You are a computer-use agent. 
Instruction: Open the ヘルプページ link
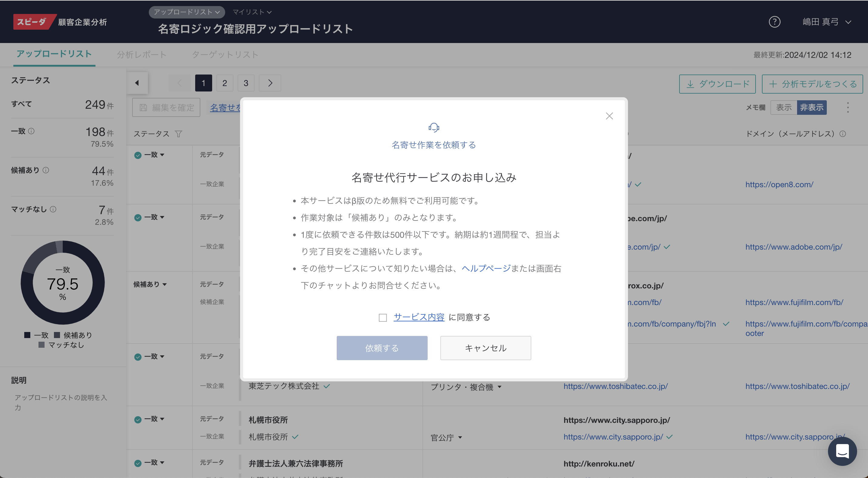(486, 268)
